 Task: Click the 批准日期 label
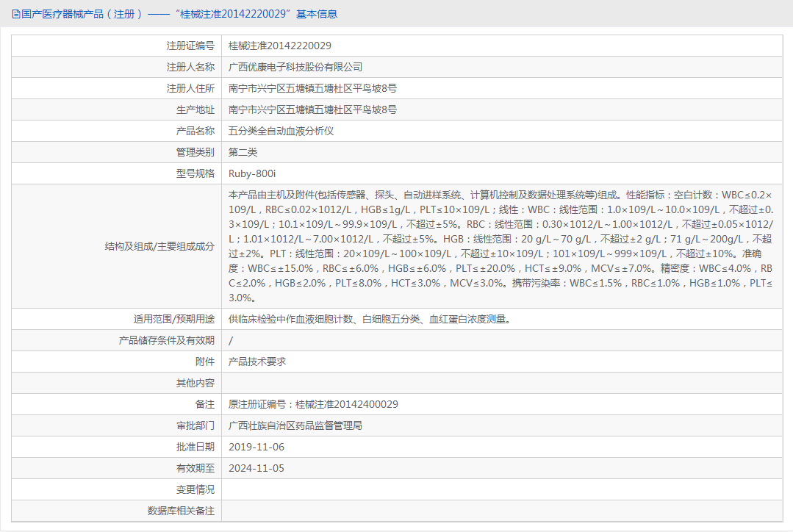tap(195, 447)
